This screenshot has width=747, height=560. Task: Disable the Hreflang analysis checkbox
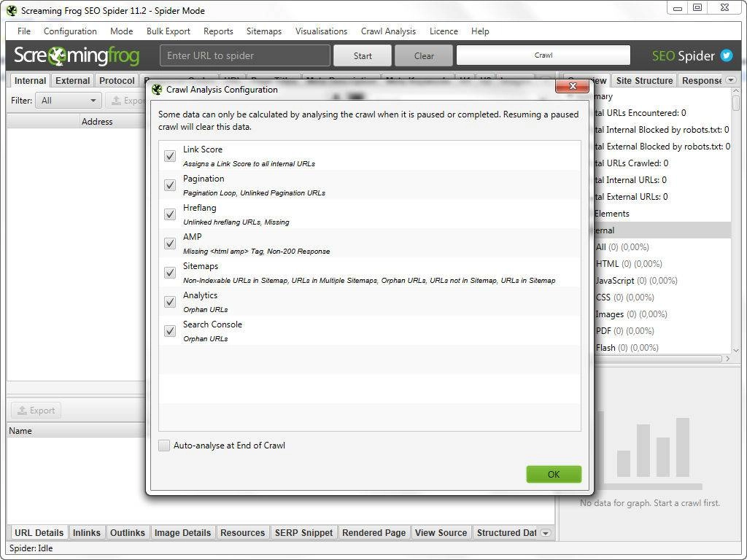169,214
